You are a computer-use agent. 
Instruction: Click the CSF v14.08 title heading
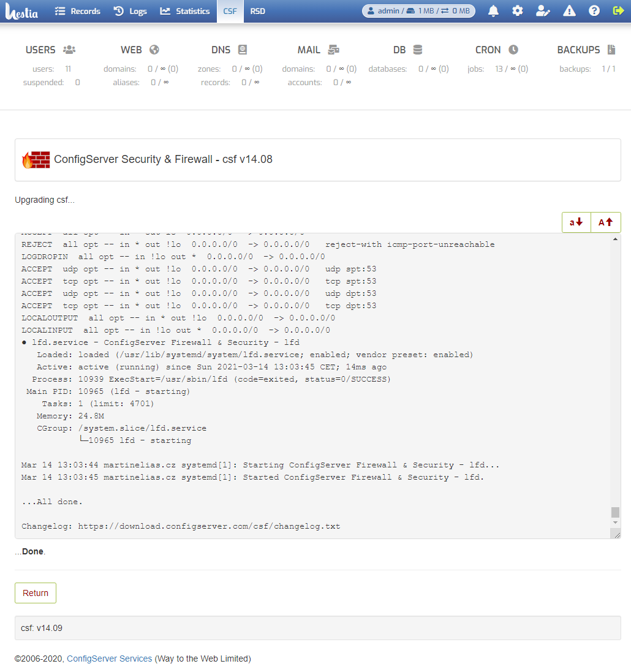pos(164,159)
